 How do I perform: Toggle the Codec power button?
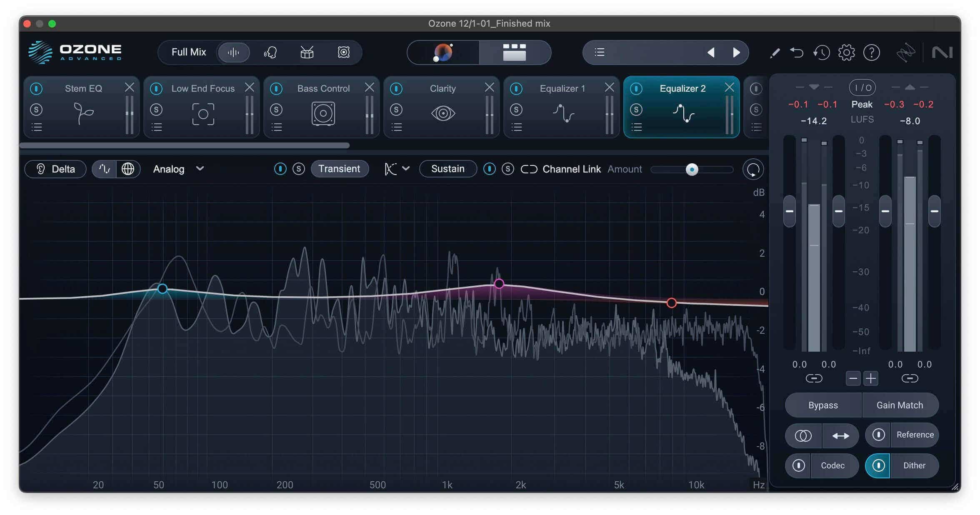(798, 465)
